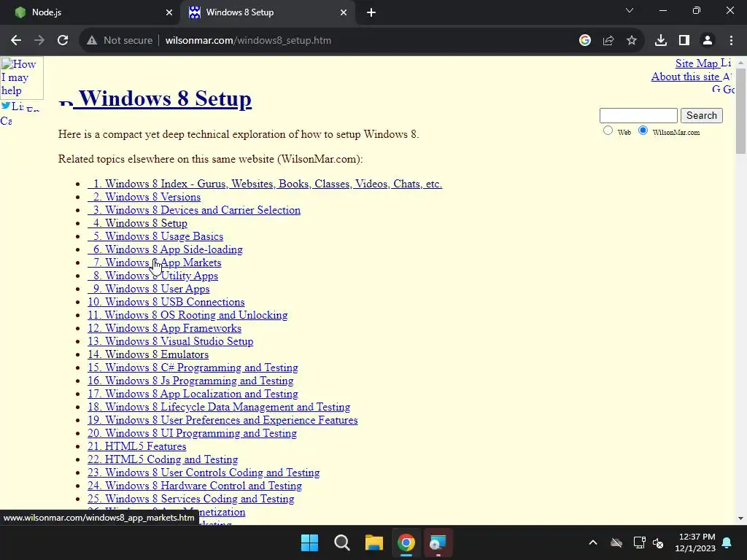Click the Twitter bird icon
Viewport: 747px width, 560px height.
(6, 106)
